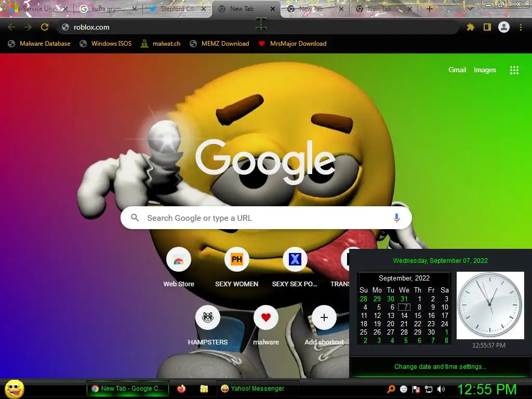Click the Add shortcut plus button
The height and width of the screenshot is (399, 532).
[x=324, y=317]
